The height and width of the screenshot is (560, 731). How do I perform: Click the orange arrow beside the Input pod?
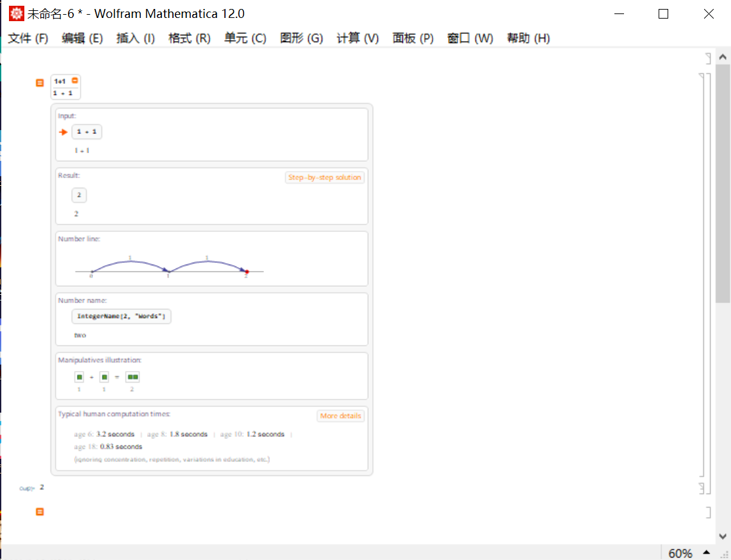[63, 133]
